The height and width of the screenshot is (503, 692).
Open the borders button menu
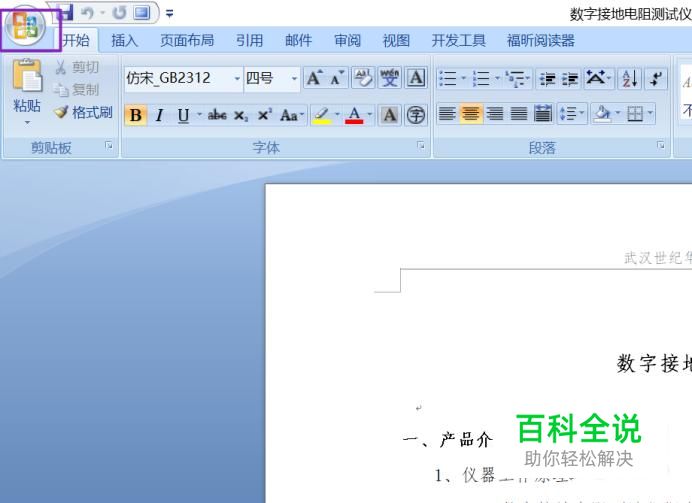[639, 114]
